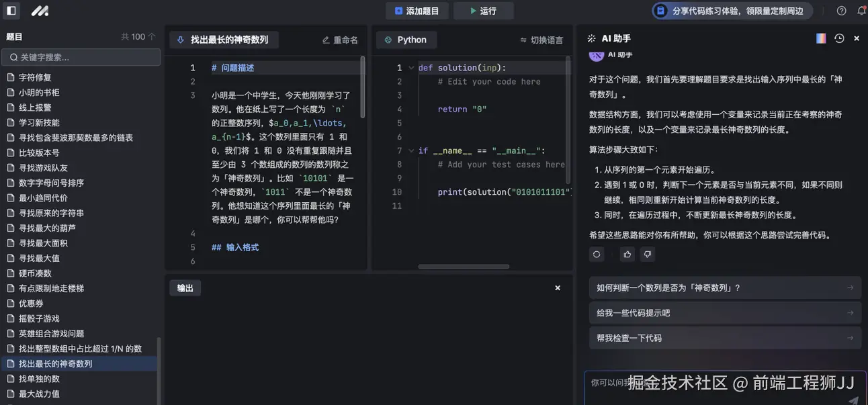Click the notification bell icon
The image size is (868, 405).
tap(862, 10)
